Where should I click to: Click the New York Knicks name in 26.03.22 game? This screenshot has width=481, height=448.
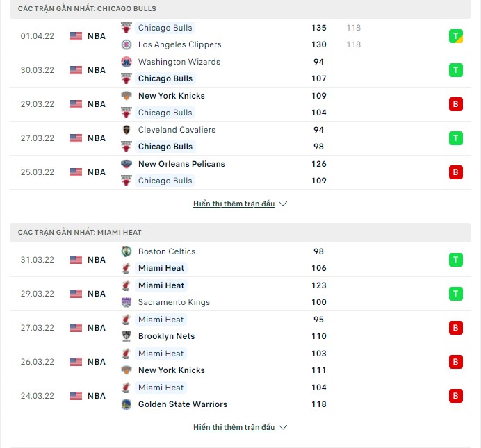(172, 370)
